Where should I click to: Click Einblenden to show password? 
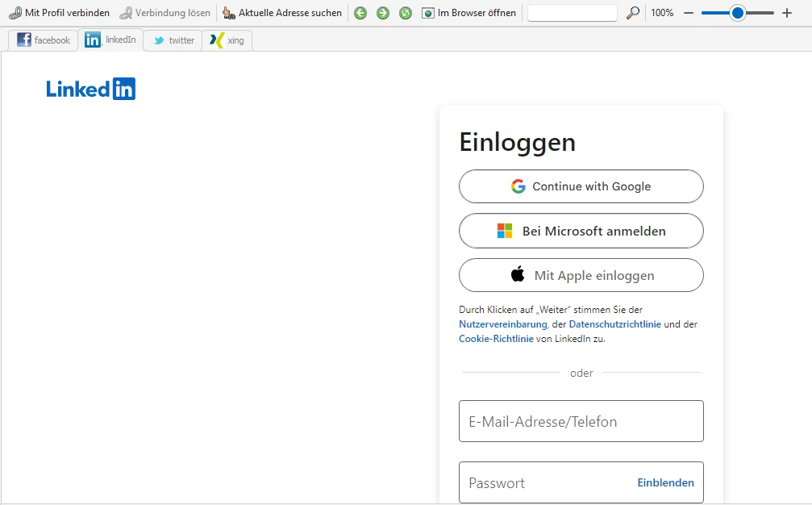coord(665,482)
